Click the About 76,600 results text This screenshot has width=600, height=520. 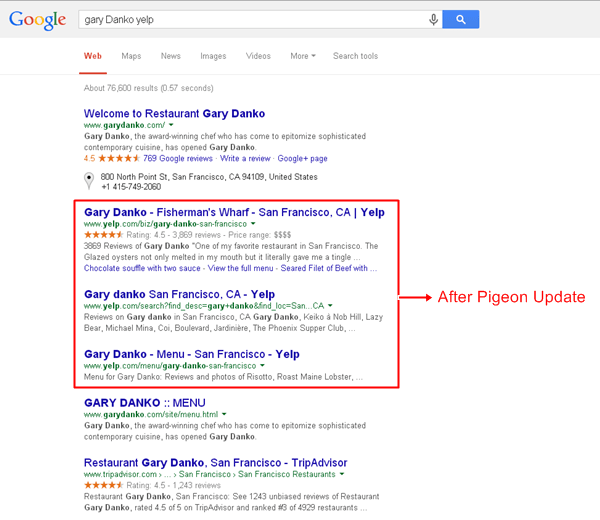(148, 88)
